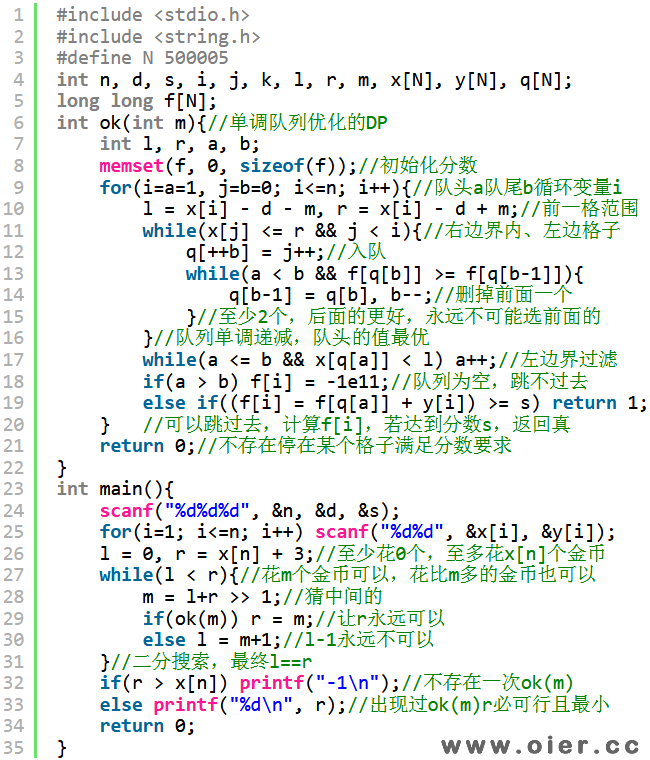
Task: Place cursor on int main() line
Action: [115, 488]
